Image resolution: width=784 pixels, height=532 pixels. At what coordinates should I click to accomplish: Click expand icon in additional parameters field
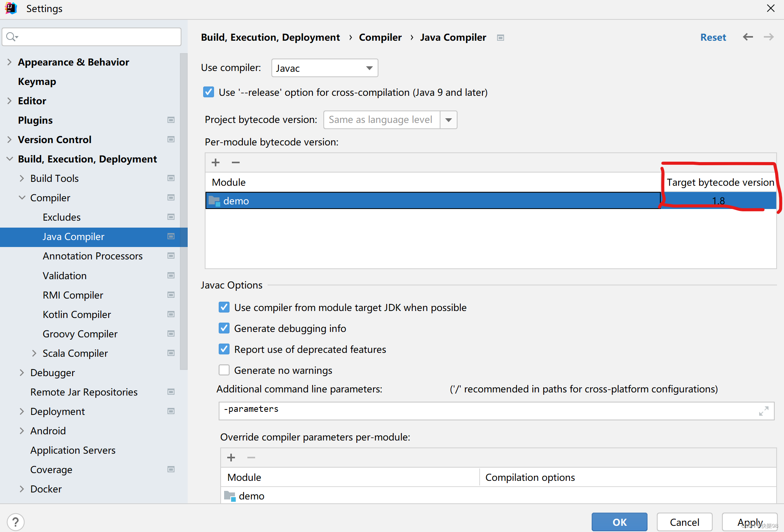pyautogui.click(x=763, y=411)
